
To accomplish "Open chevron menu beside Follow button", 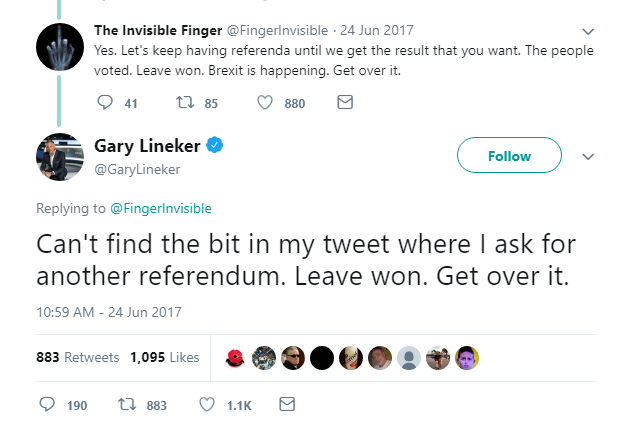I will tap(588, 157).
